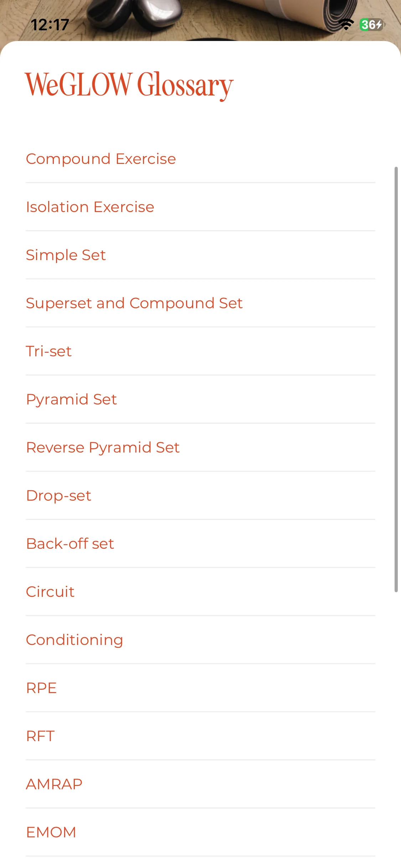Select the Drop-set glossary term
401x868 pixels.
[59, 496]
